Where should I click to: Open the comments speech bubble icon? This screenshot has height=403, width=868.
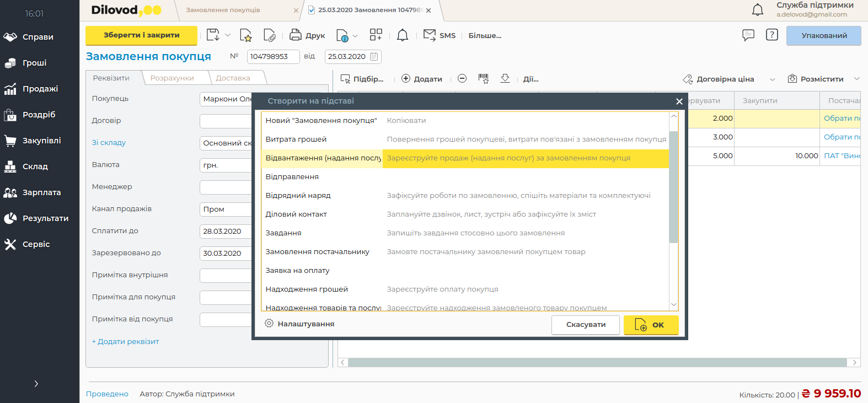(x=748, y=35)
